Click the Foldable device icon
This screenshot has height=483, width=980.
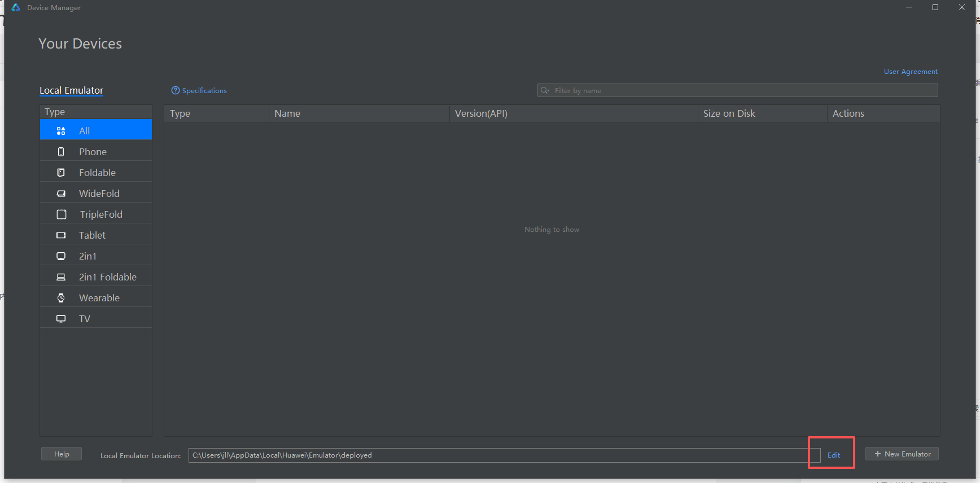61,173
